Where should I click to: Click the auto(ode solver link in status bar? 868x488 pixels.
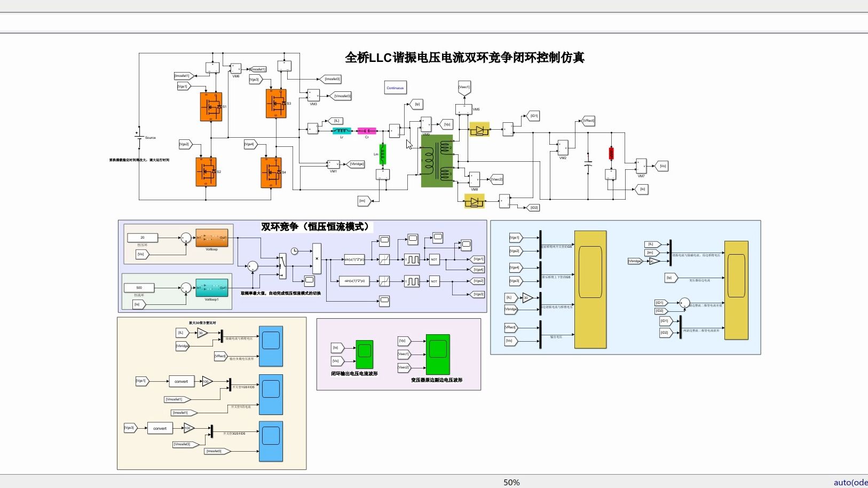pos(850,482)
